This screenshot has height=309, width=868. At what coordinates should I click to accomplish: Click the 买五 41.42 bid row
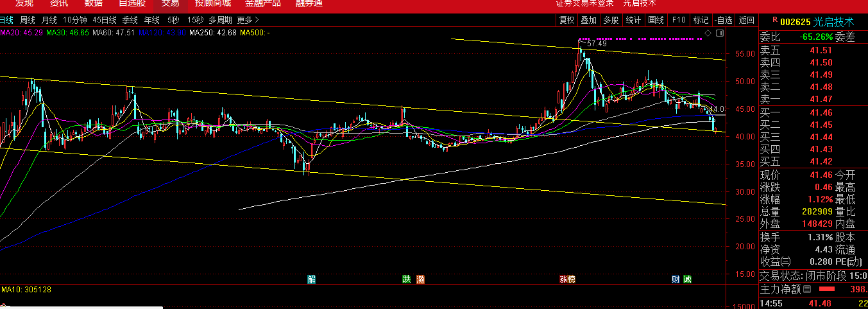pos(813,161)
